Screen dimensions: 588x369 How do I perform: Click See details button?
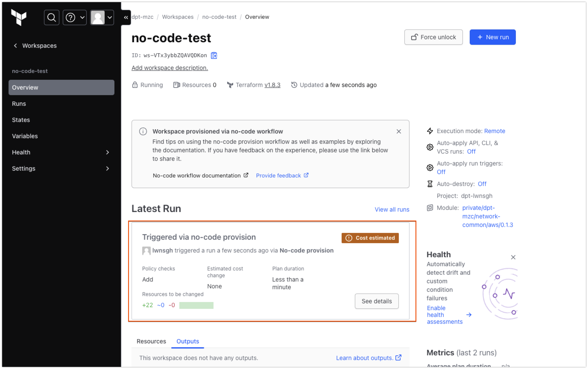[377, 301]
